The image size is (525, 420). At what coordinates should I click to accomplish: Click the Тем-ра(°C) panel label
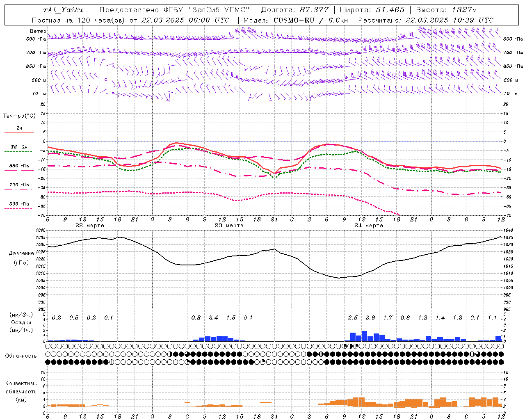click(x=19, y=116)
